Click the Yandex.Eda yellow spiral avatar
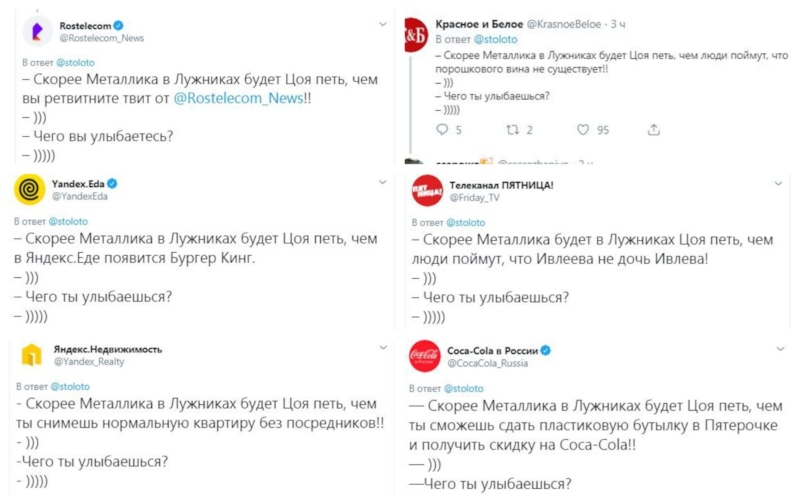 30,189
